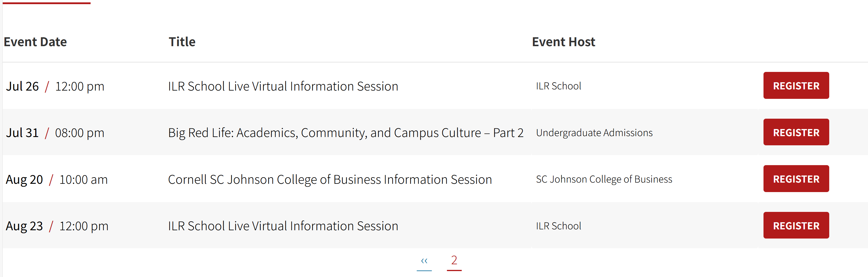Select page 2 in pagination
This screenshot has height=277, width=868.
(x=454, y=260)
